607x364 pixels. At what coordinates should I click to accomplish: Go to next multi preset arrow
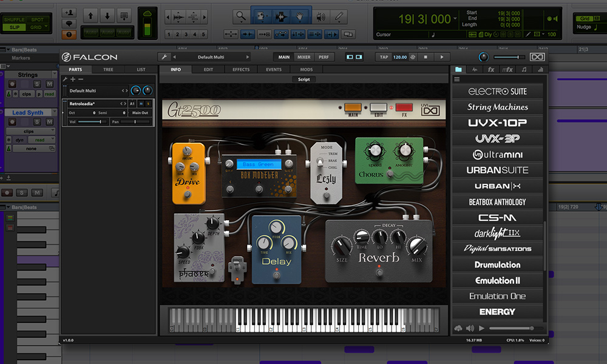click(247, 57)
